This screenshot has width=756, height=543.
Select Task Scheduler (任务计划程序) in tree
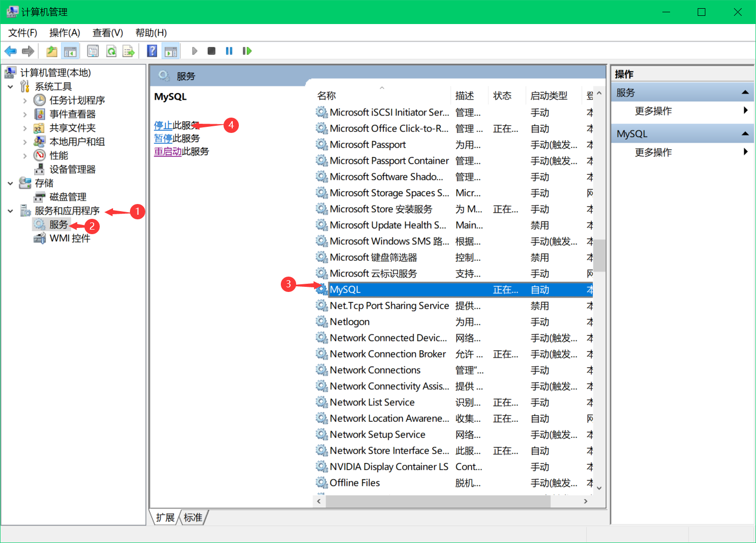[x=77, y=100]
